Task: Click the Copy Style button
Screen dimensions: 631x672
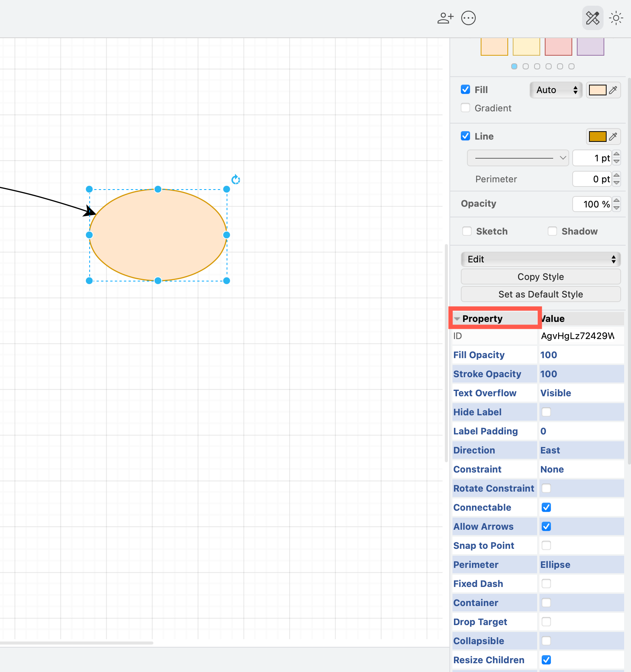Action: pyautogui.click(x=541, y=277)
